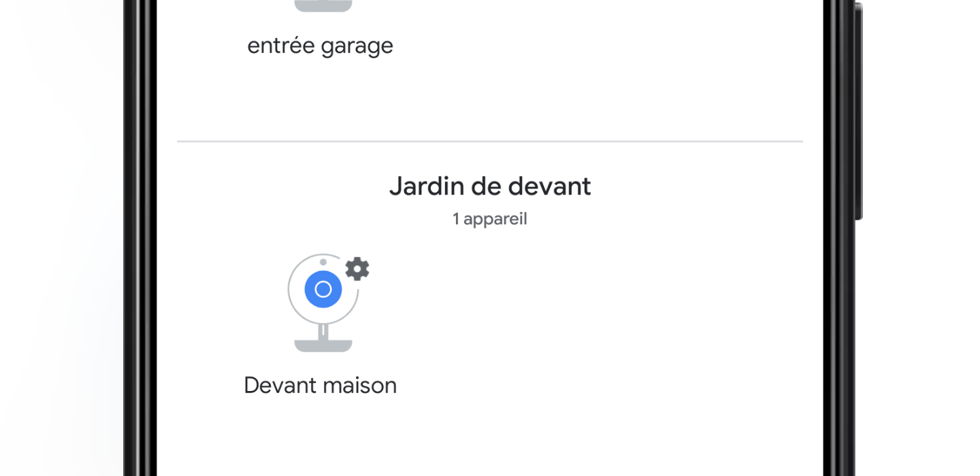Click the divider line above Jardin de devant

[x=490, y=141]
